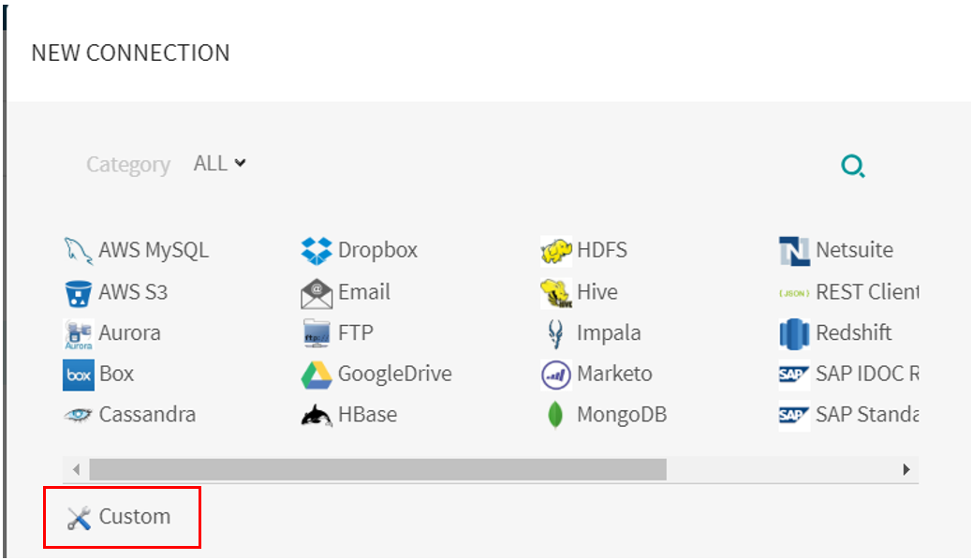Select the REST Client connection
Image resolution: width=972 pixels, height=560 pixels.
click(x=848, y=292)
